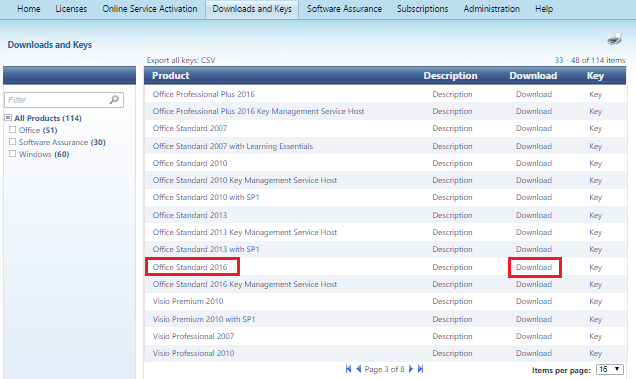The height and width of the screenshot is (379, 636).
Task: Open the Home menu
Action: (x=28, y=9)
